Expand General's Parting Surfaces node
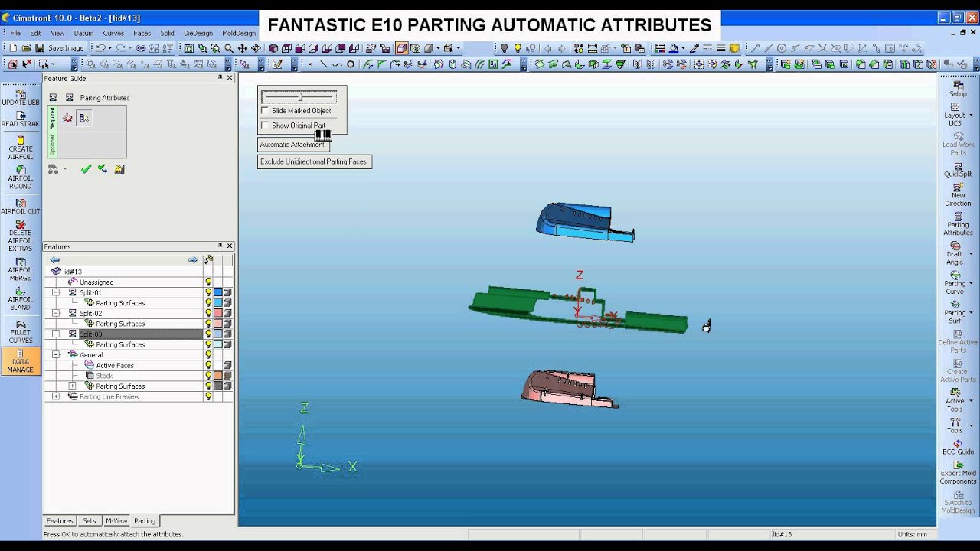 pyautogui.click(x=73, y=386)
